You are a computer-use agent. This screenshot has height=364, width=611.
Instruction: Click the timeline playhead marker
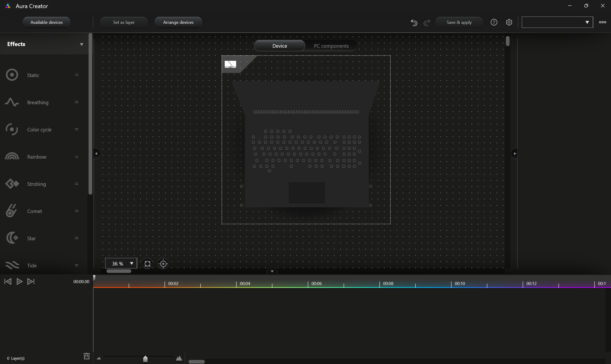coord(94,278)
